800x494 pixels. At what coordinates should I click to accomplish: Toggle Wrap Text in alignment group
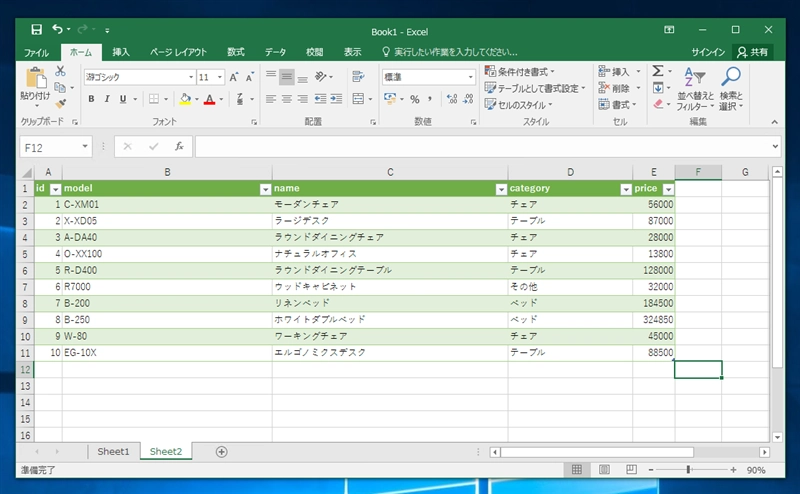tap(358, 77)
